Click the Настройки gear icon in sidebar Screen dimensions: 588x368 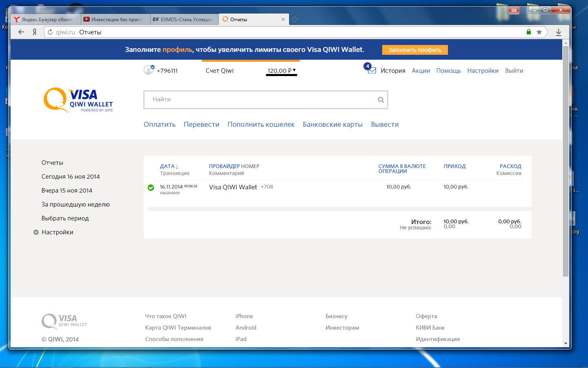(x=36, y=232)
